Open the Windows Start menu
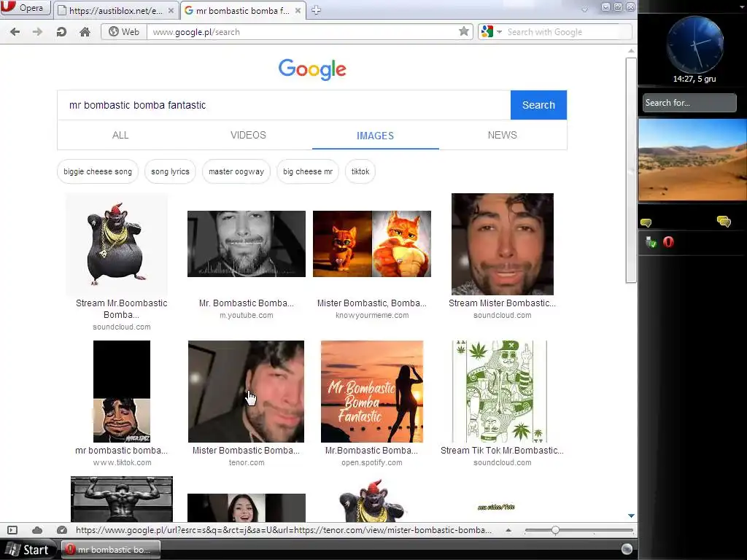The width and height of the screenshot is (747, 560). click(x=28, y=550)
